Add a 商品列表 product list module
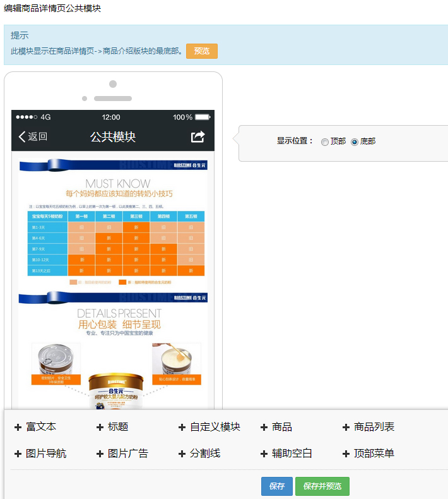This screenshot has height=499, width=448. 368,427
